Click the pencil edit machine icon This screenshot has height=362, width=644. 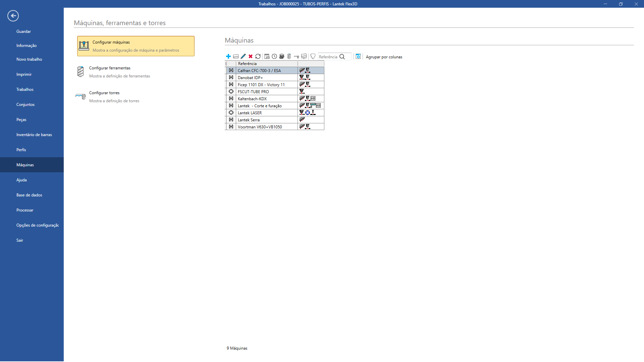243,56
